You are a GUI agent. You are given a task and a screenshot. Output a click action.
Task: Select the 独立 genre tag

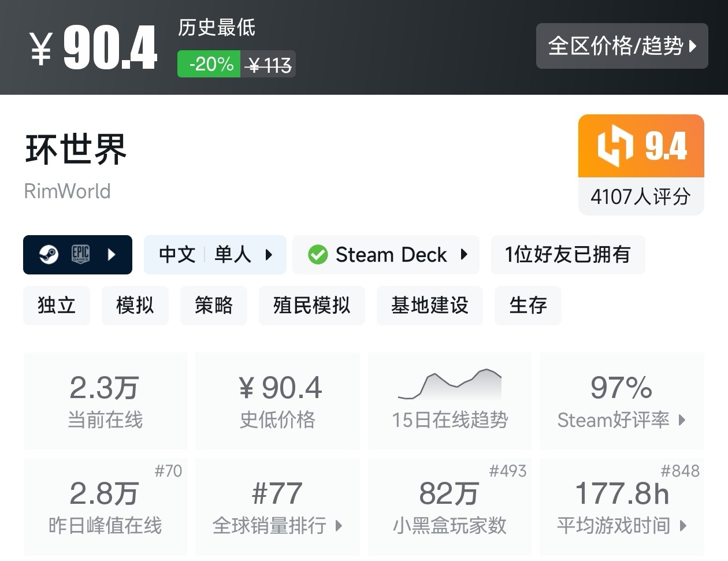point(57,305)
